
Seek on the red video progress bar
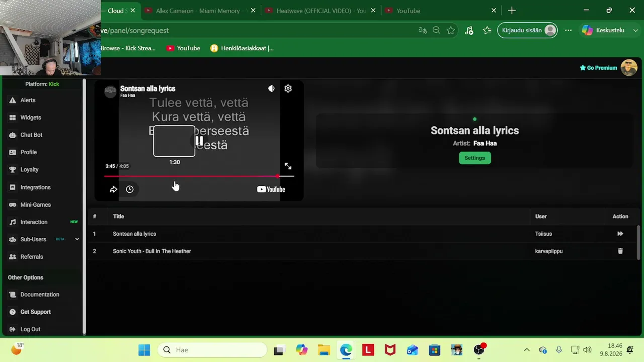click(199, 176)
